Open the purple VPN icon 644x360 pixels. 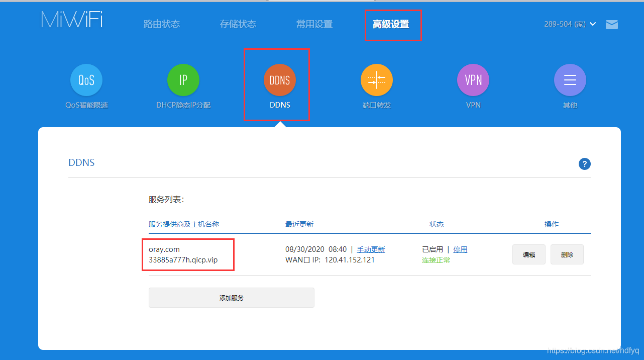point(473,80)
